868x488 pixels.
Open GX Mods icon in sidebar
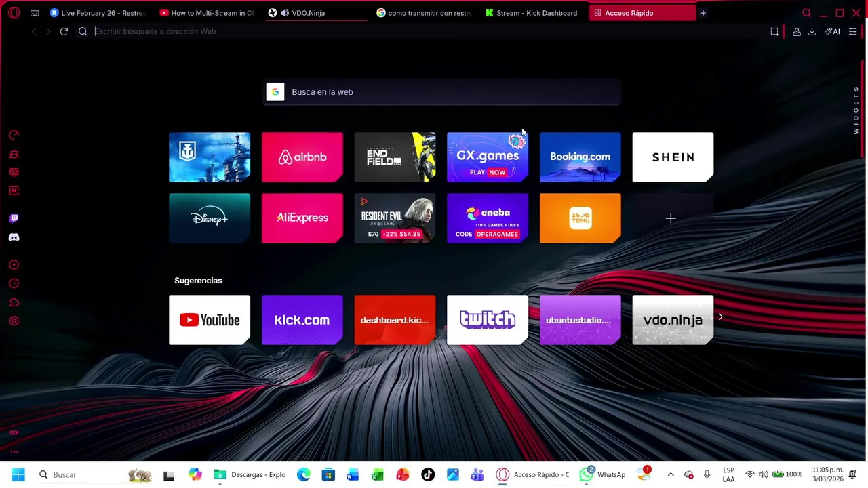point(14,172)
